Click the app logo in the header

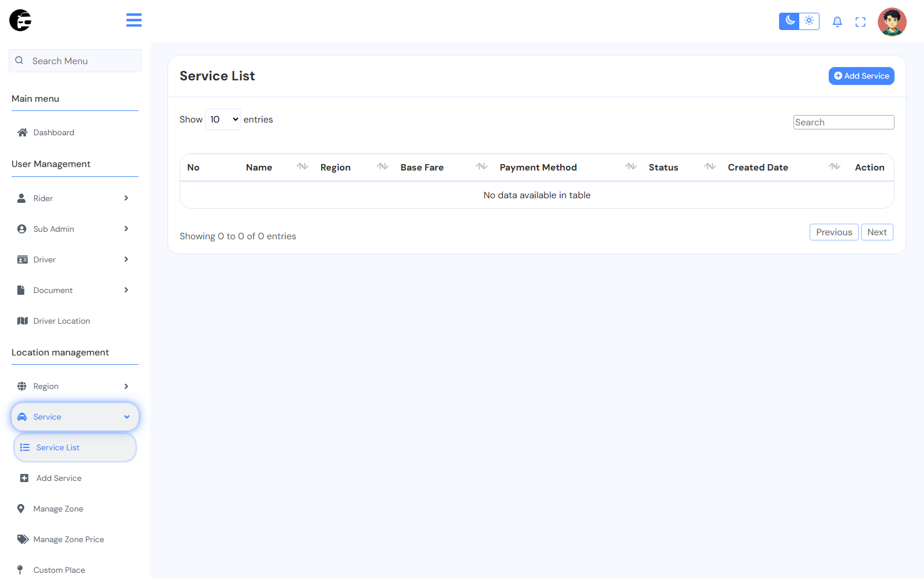pos(20,20)
